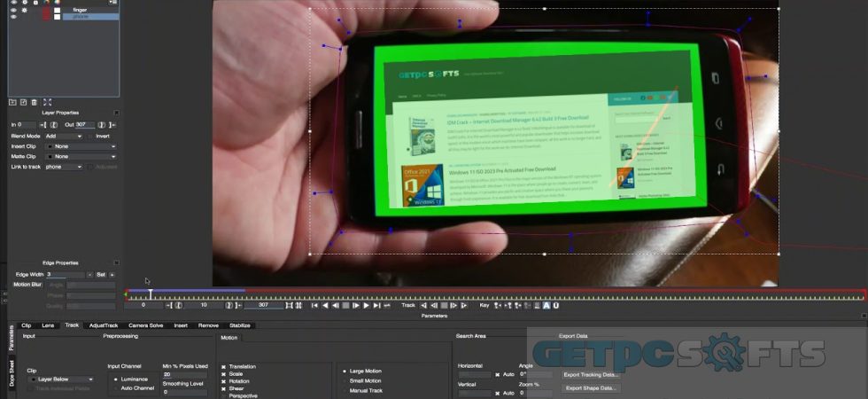Image resolution: width=868 pixels, height=399 pixels.
Task: Track forward one frame button
Action: point(453,305)
